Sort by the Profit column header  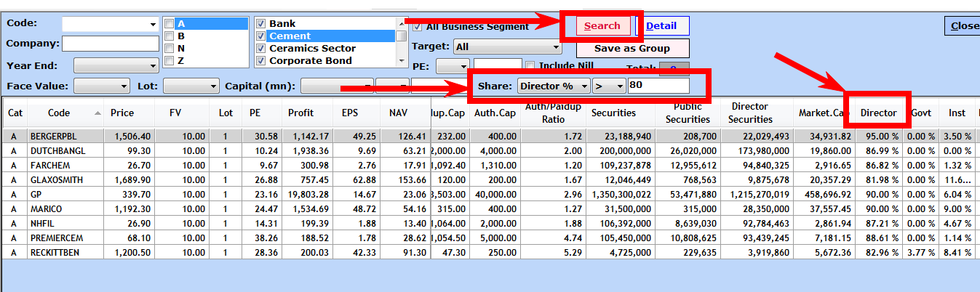[x=308, y=113]
